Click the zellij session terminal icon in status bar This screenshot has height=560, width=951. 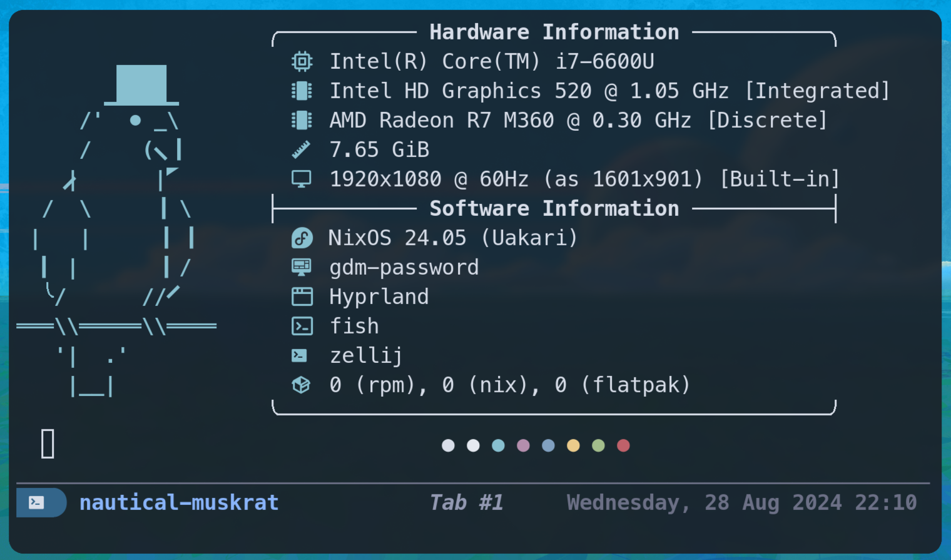(x=36, y=502)
